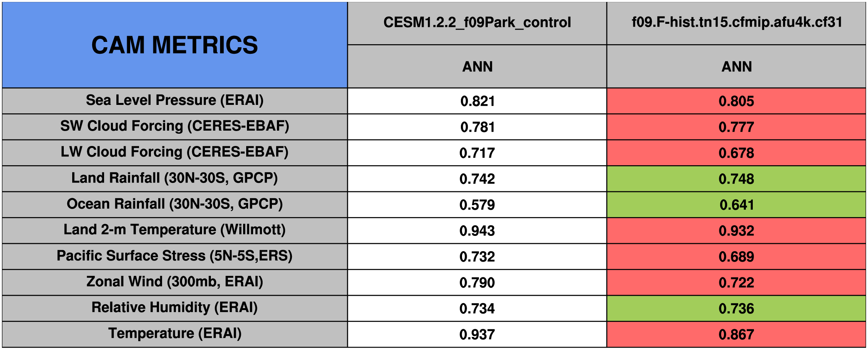Select the Ocean Rainfall (30N-30S, GPCP) row label
Viewport: 868px width, 350px height.
click(x=175, y=204)
